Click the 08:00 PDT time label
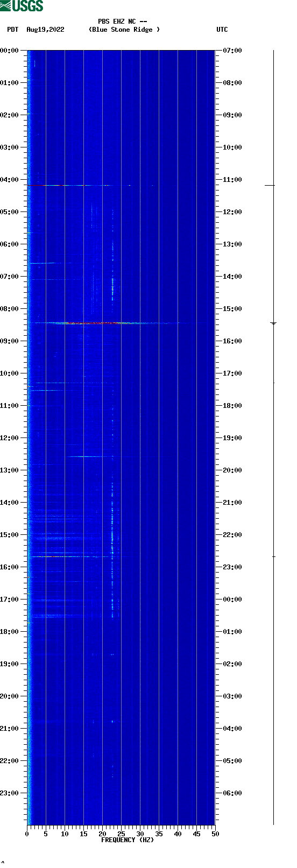The height and width of the screenshot is (868, 297). [9, 309]
